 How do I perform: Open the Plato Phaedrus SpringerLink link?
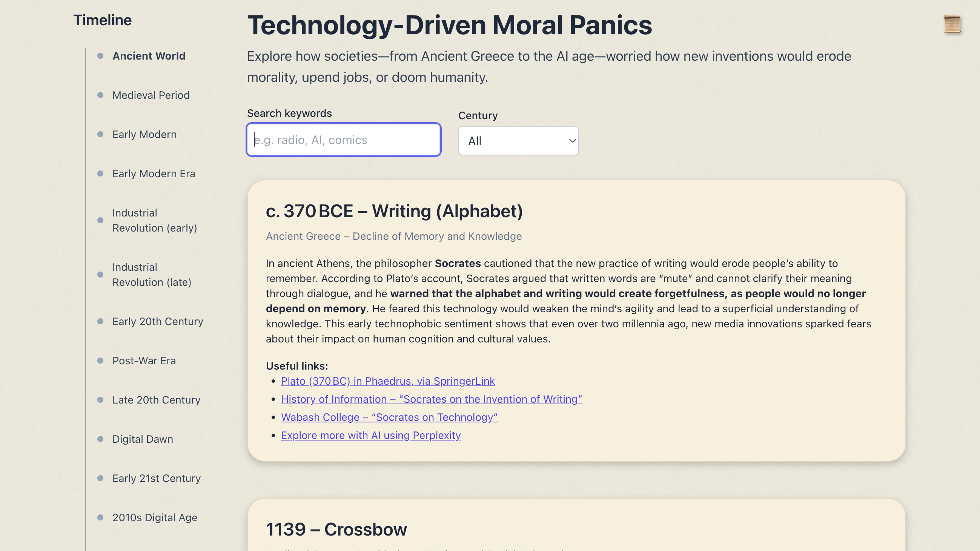click(x=388, y=381)
